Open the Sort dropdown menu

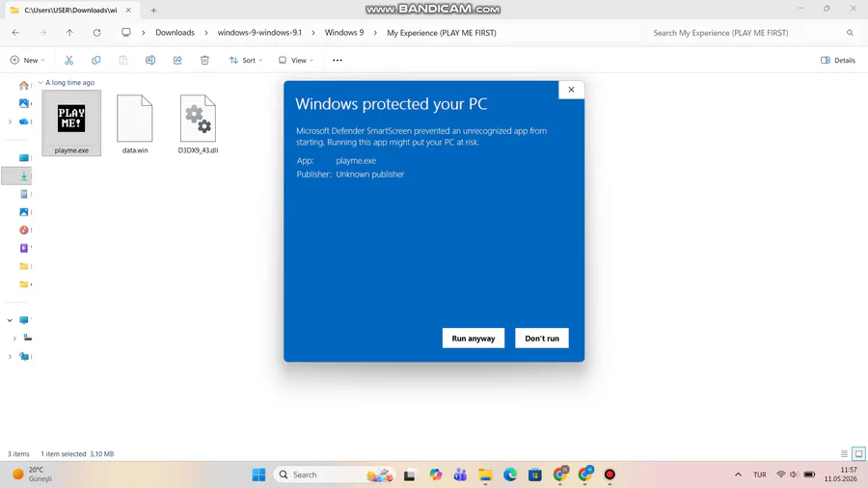coord(246,61)
